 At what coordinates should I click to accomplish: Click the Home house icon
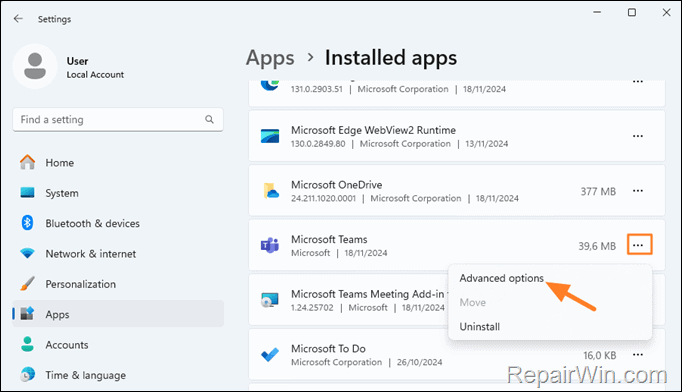(x=27, y=162)
